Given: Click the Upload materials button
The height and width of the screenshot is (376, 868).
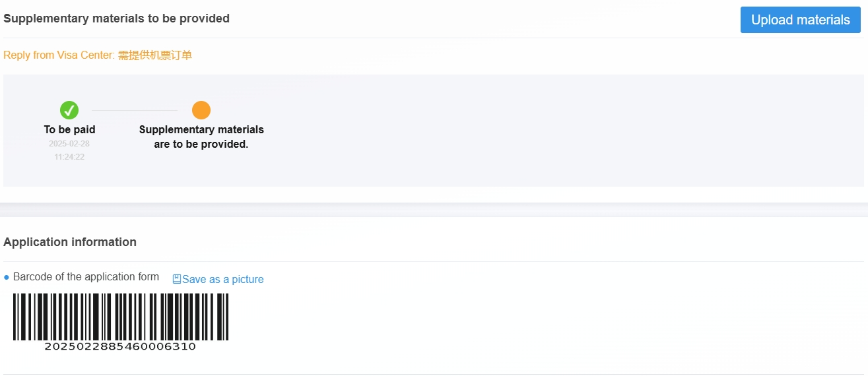Looking at the screenshot, I should point(800,20).
